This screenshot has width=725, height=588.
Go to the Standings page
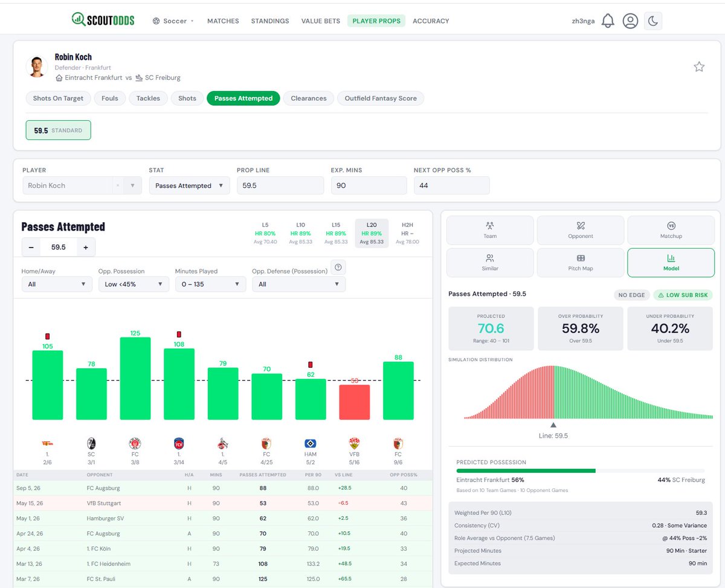(270, 21)
